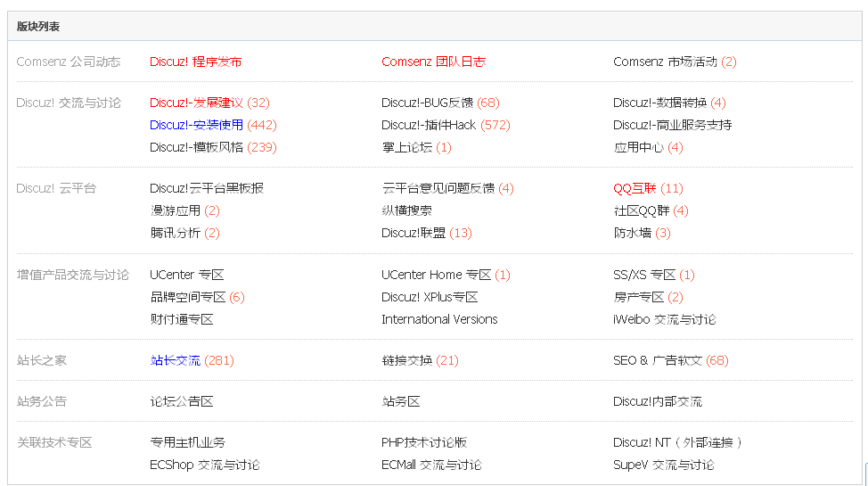This screenshot has height=486, width=868.
Task: Click 站务公告 category
Action: click(x=42, y=401)
